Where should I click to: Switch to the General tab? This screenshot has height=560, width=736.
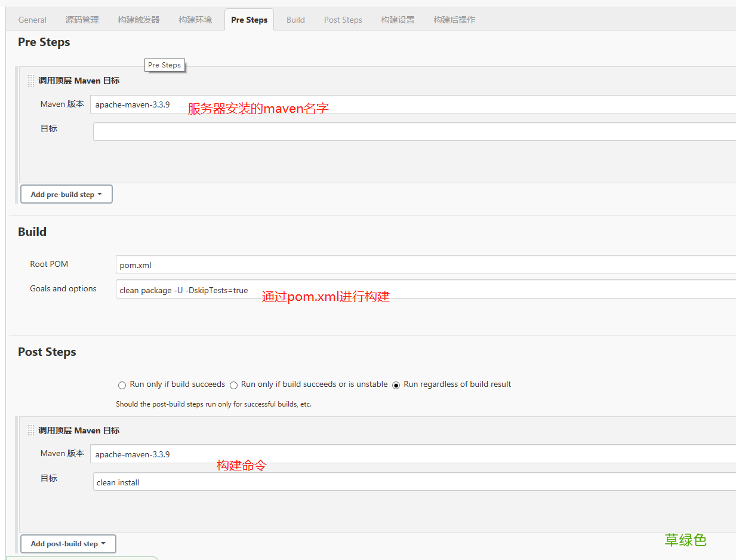click(32, 20)
